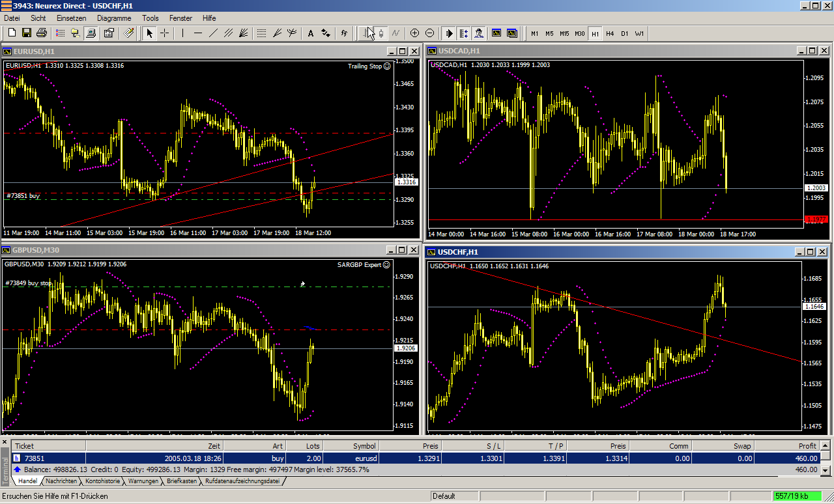
Task: Select the trendline drawing tool
Action: [x=213, y=33]
